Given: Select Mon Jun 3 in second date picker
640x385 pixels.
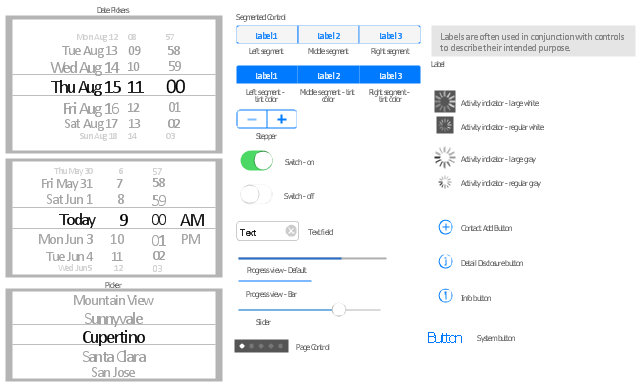Looking at the screenshot, I should [65, 239].
